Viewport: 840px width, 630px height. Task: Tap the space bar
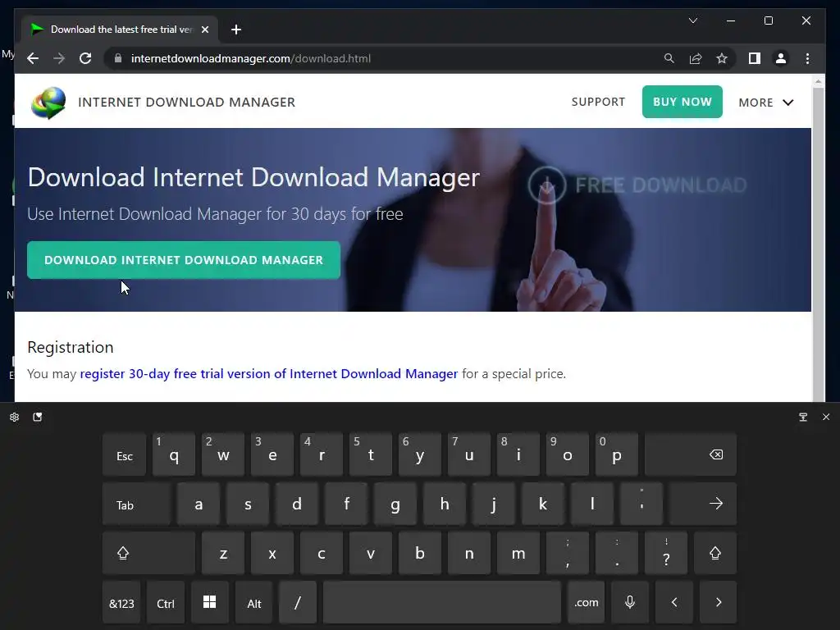point(442,603)
